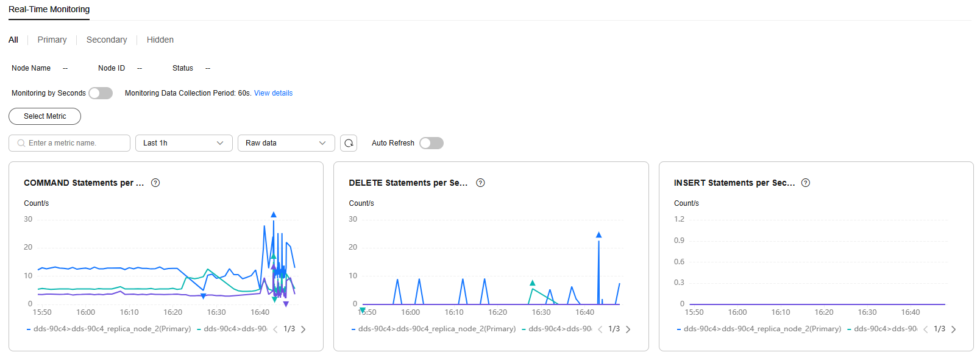Toggle second green legend series in COMMAND chart
This screenshot has width=980, height=355.
pos(232,329)
